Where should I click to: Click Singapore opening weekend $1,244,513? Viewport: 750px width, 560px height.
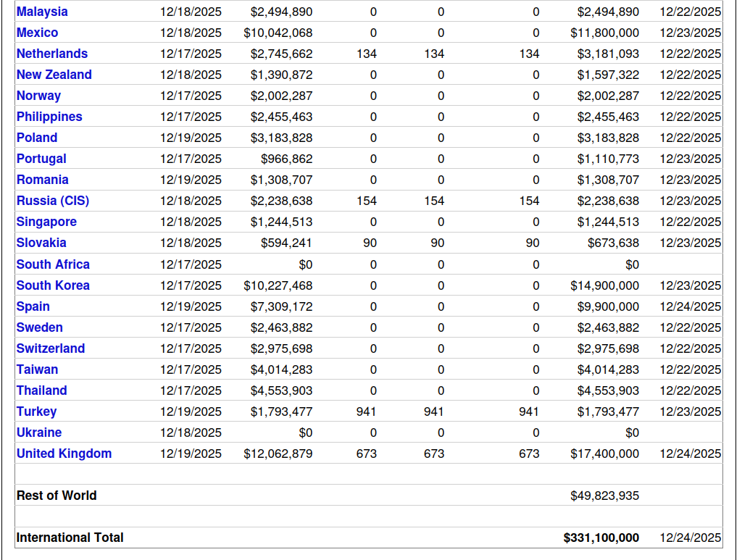tap(281, 222)
